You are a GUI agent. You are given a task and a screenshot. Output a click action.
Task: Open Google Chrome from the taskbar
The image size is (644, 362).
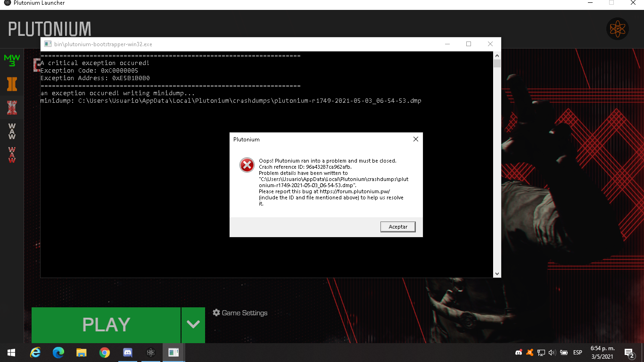pos(105,353)
